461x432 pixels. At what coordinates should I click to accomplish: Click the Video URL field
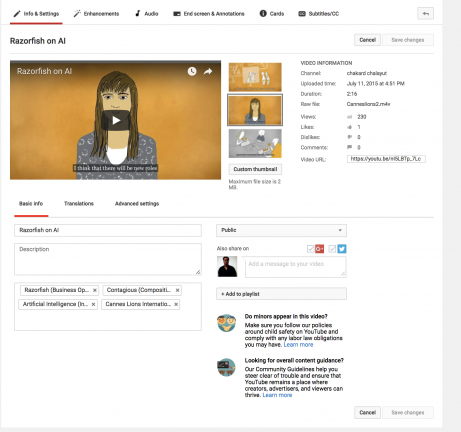point(386,159)
